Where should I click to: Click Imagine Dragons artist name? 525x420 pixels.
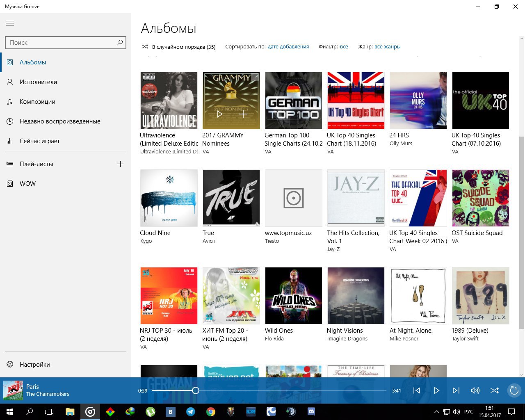pos(347,339)
